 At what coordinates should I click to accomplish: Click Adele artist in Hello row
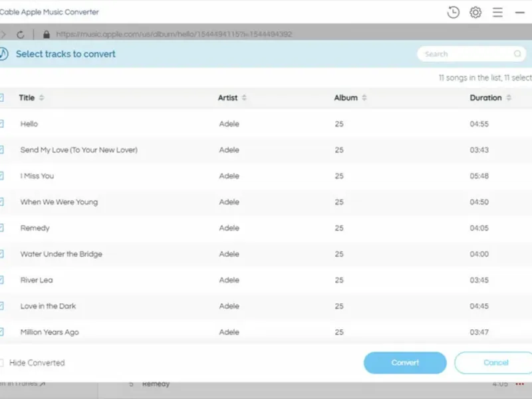(x=229, y=124)
